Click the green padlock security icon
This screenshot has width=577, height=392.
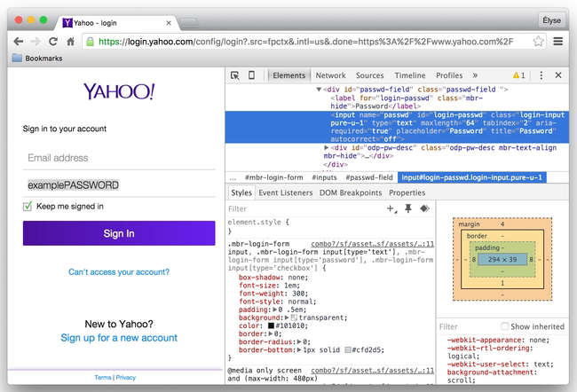[x=90, y=42]
